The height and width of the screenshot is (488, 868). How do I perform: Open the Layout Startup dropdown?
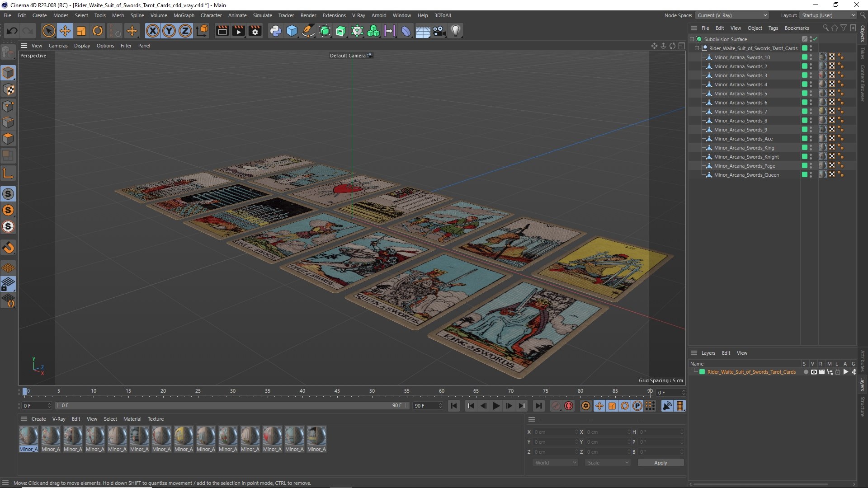pyautogui.click(x=828, y=15)
